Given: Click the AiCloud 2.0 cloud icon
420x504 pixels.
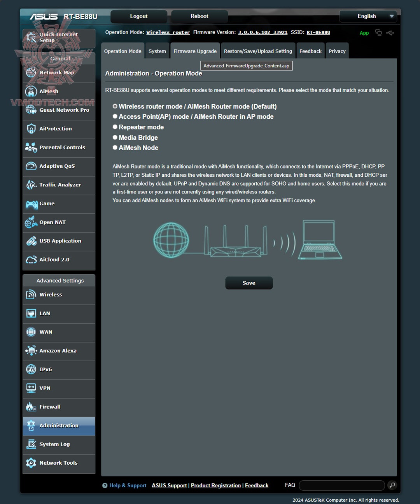Looking at the screenshot, I should click(31, 260).
